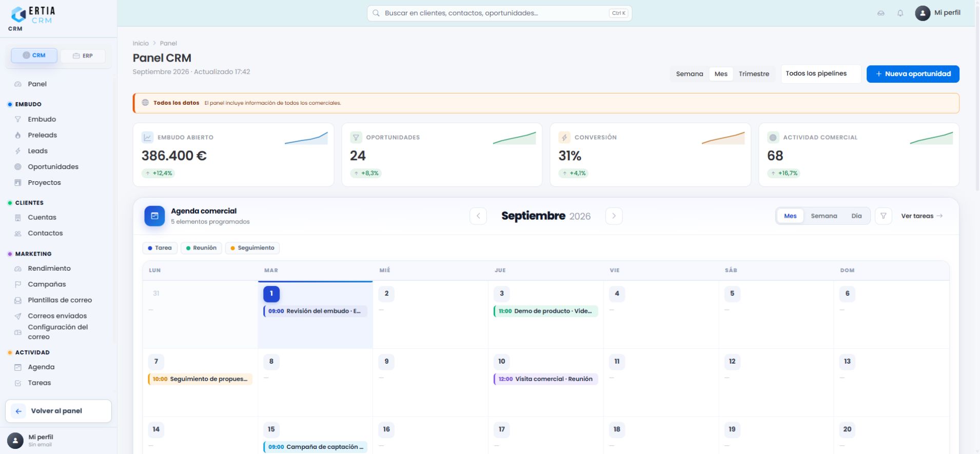Click the Contactos people icon
This screenshot has height=454, width=980.
coord(18,234)
